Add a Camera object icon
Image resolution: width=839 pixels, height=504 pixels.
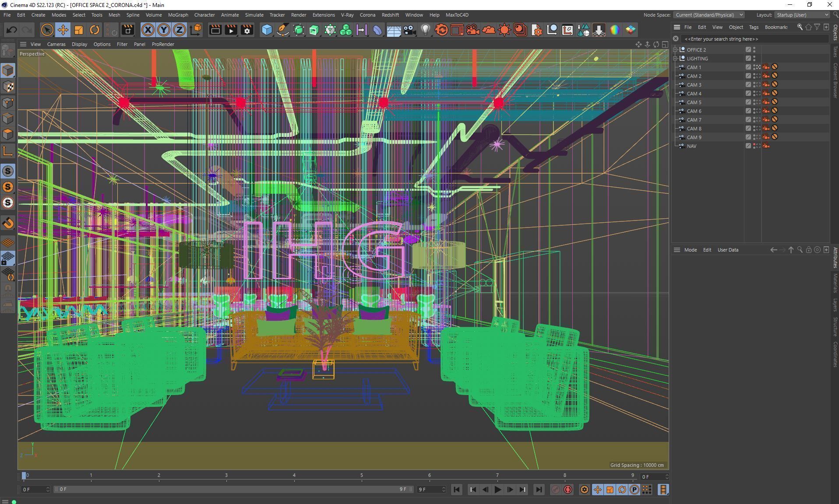click(409, 30)
